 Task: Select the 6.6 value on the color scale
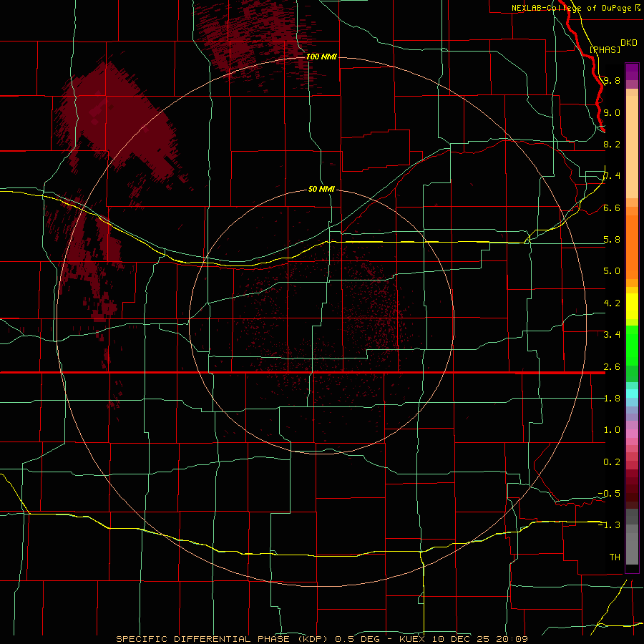[x=612, y=208]
